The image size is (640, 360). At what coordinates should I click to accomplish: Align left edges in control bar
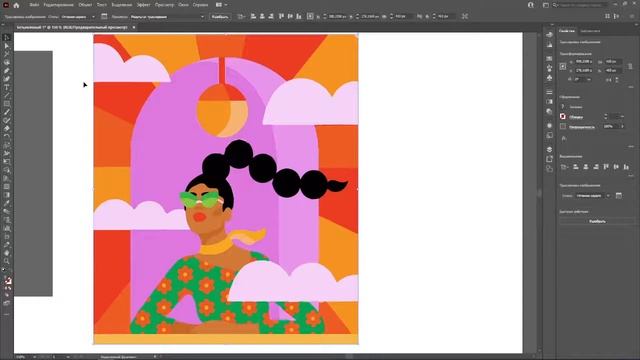[x=253, y=16]
